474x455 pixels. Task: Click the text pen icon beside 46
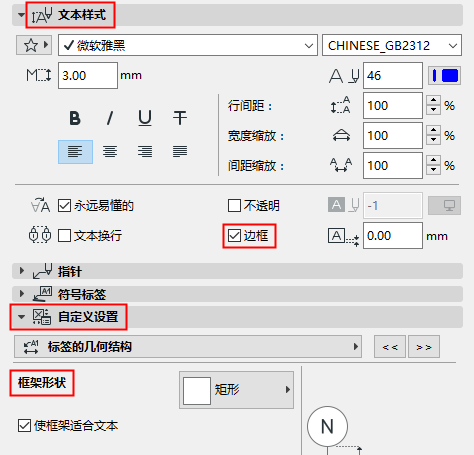[x=344, y=76]
